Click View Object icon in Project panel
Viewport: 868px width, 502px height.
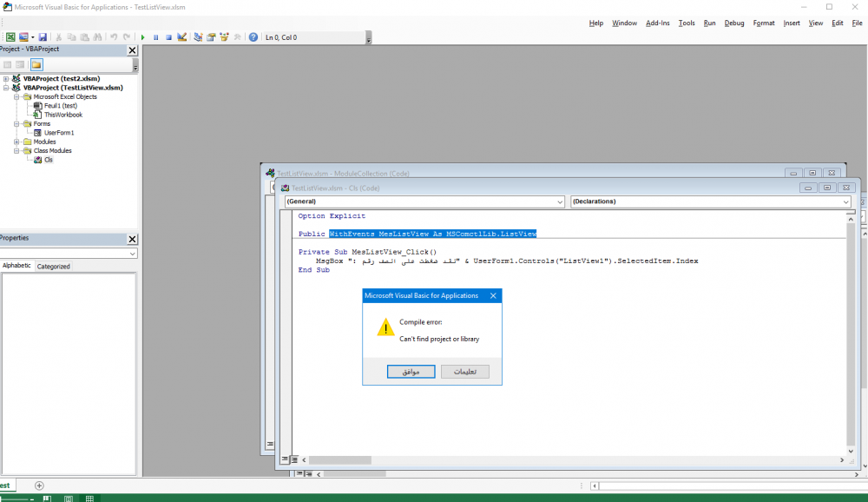[x=20, y=65]
